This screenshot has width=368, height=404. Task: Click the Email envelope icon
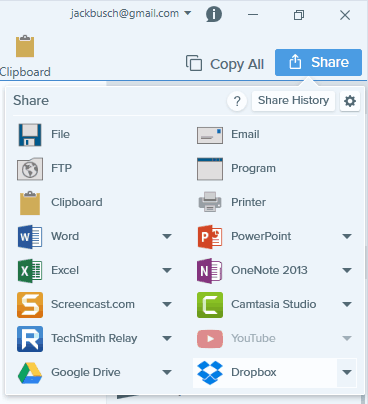point(210,135)
